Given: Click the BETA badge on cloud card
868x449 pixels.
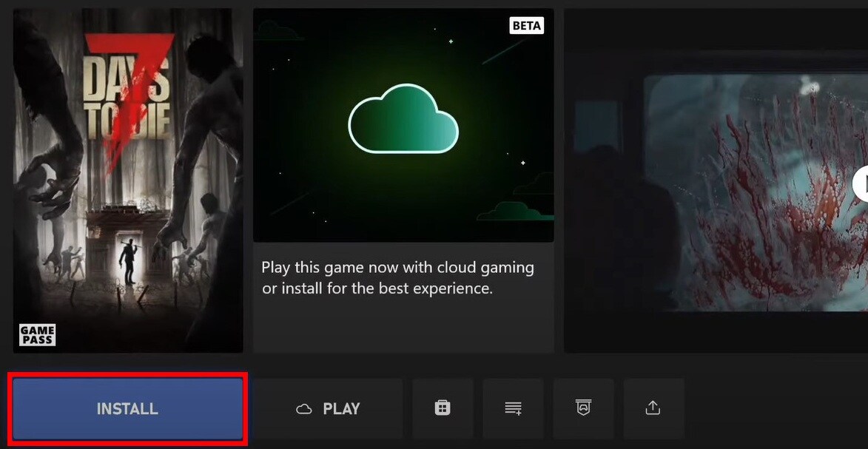Looking at the screenshot, I should point(526,25).
